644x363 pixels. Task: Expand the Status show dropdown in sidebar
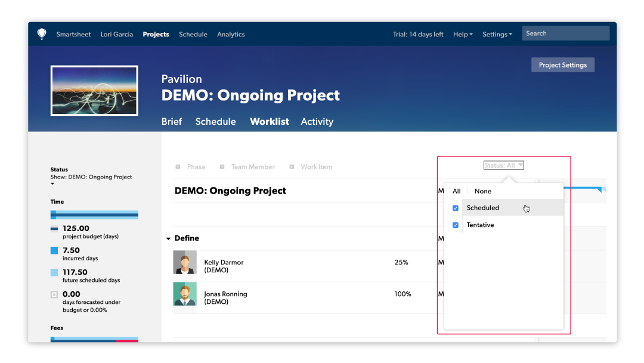pos(52,184)
